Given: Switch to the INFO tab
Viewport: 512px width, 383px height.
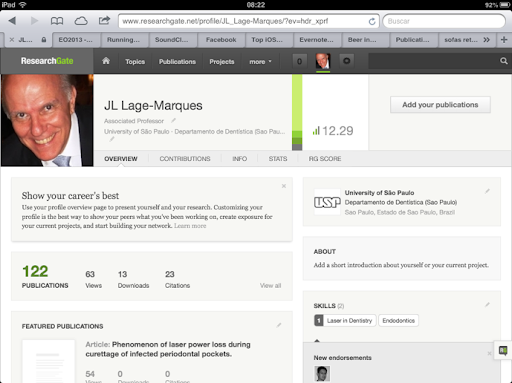Looking at the screenshot, I should coord(240,159).
